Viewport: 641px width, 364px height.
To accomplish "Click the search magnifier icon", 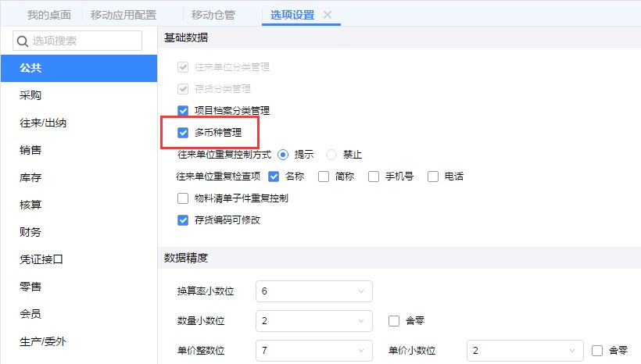I will click(23, 41).
